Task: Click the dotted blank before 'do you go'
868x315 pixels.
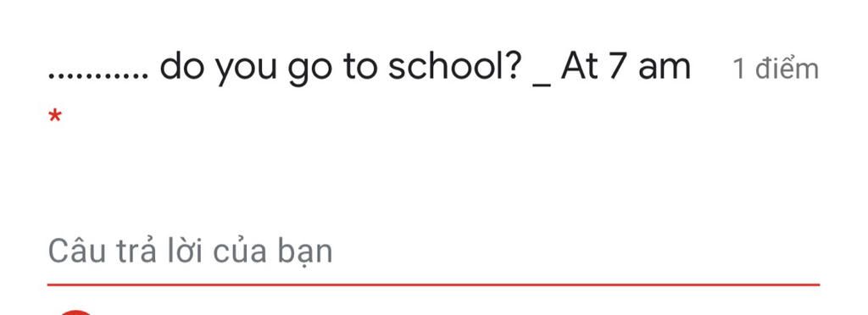Action: coord(98,75)
